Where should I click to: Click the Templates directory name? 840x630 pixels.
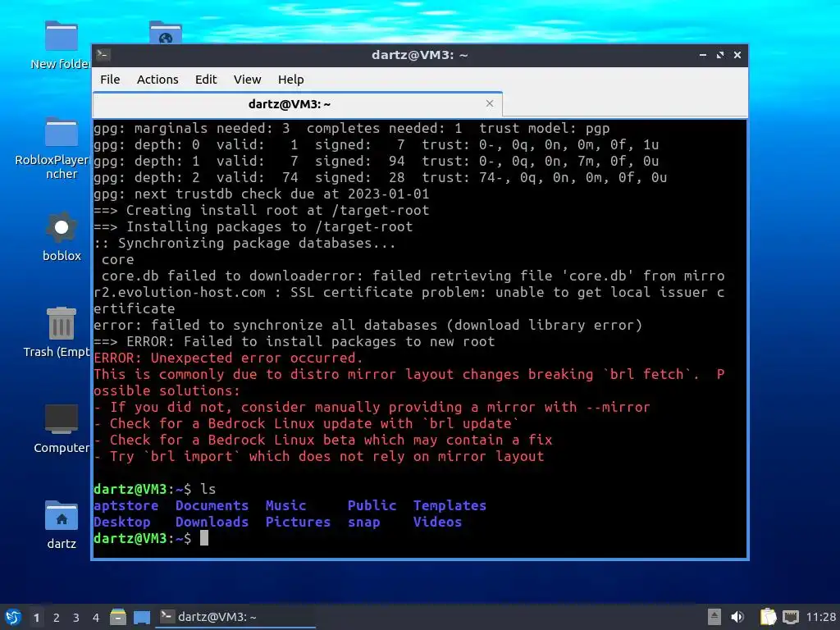tap(450, 505)
